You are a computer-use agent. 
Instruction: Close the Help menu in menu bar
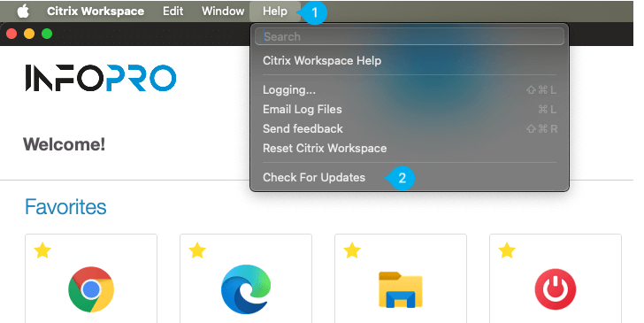tap(275, 12)
